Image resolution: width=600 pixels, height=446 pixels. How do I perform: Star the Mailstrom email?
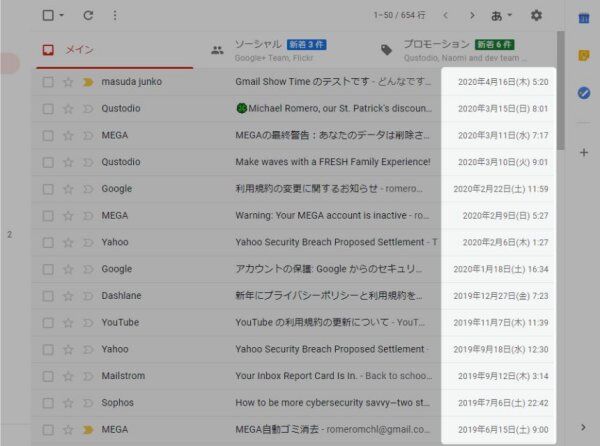point(68,376)
